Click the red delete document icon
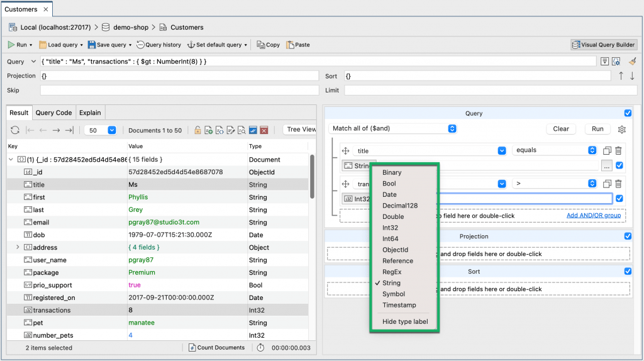Image resolution: width=644 pixels, height=361 pixels. tap(264, 130)
